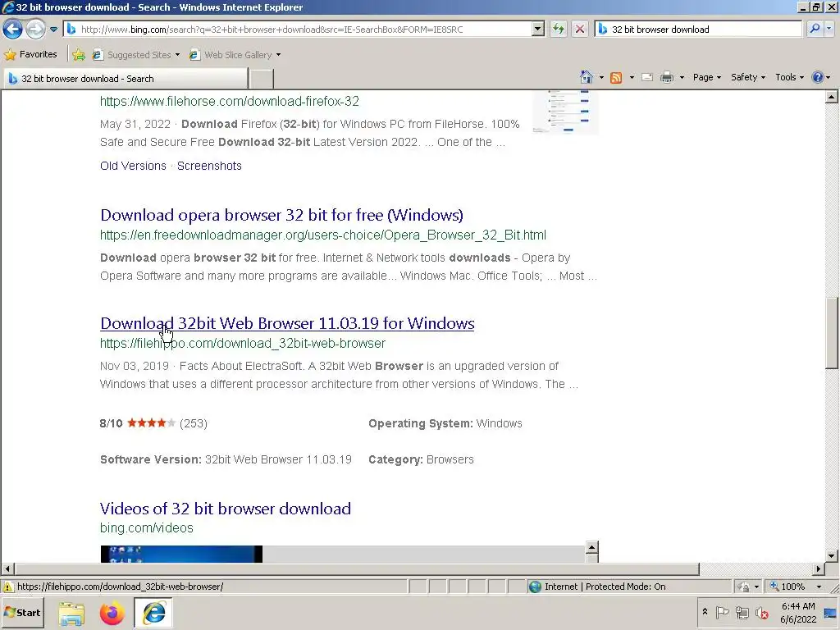The height and width of the screenshot is (630, 840).
Task: Click the 100% zoom level button
Action: click(x=788, y=587)
